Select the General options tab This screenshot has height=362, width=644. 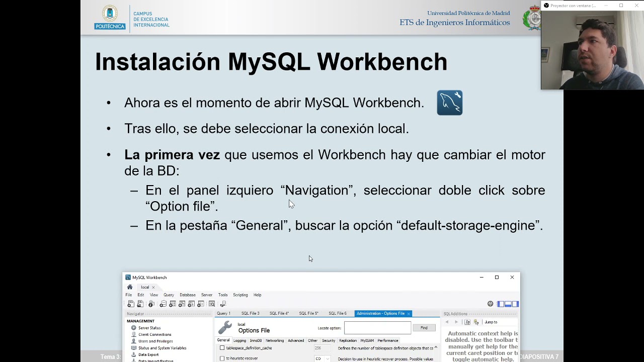[223, 340]
